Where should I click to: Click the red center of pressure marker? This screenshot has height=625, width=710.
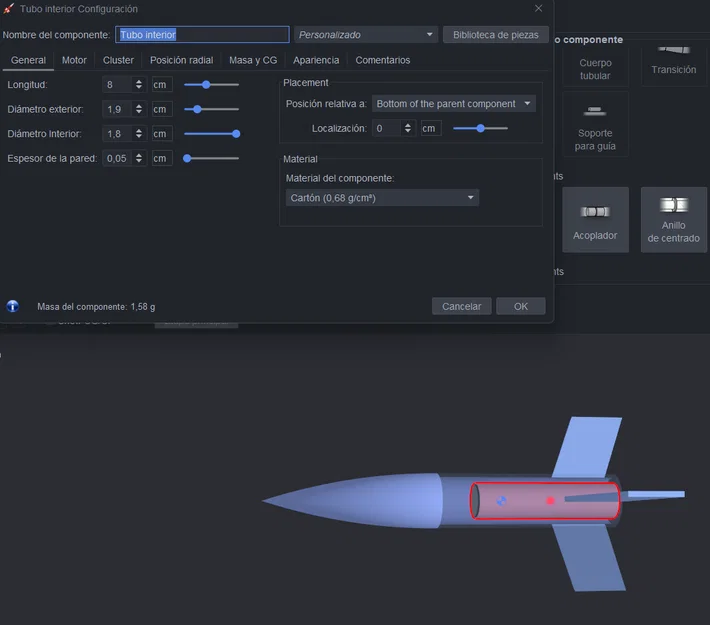point(551,500)
